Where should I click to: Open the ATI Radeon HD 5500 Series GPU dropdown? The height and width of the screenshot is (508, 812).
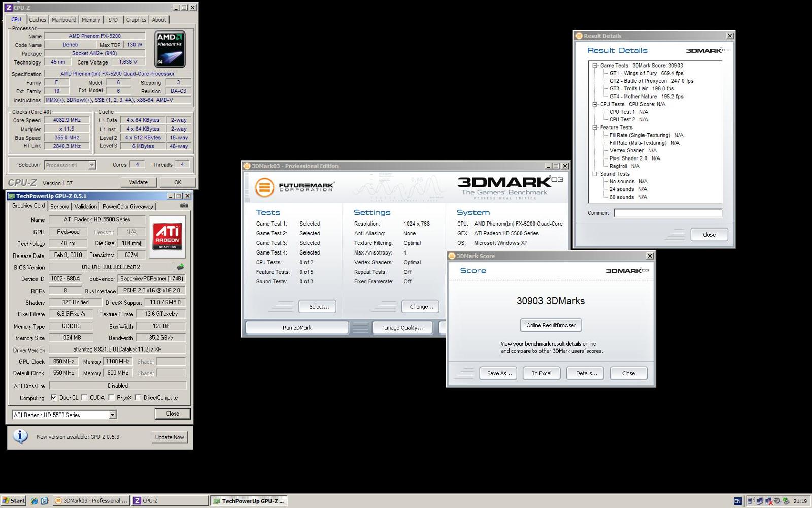(x=112, y=415)
